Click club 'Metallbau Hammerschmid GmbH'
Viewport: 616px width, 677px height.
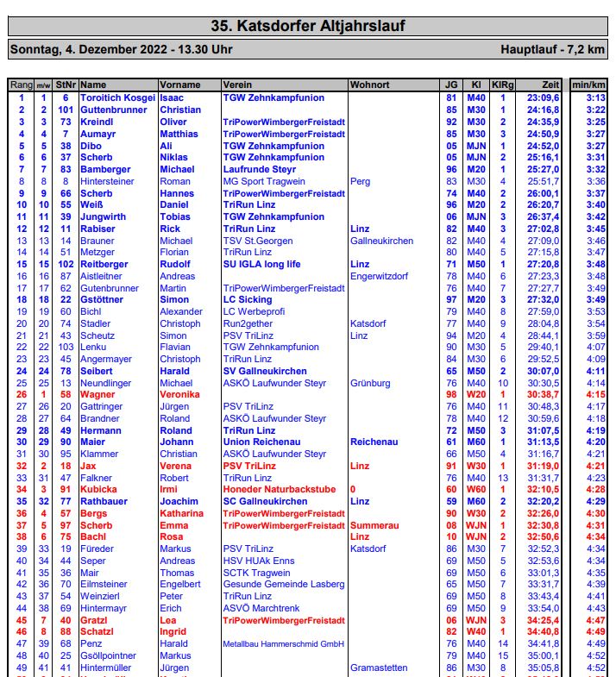(x=283, y=644)
